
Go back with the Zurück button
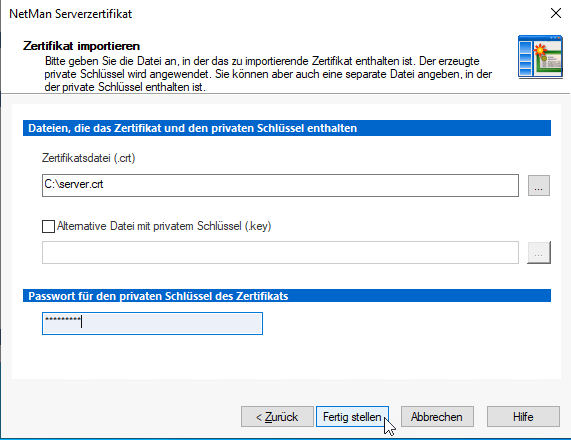point(277,417)
